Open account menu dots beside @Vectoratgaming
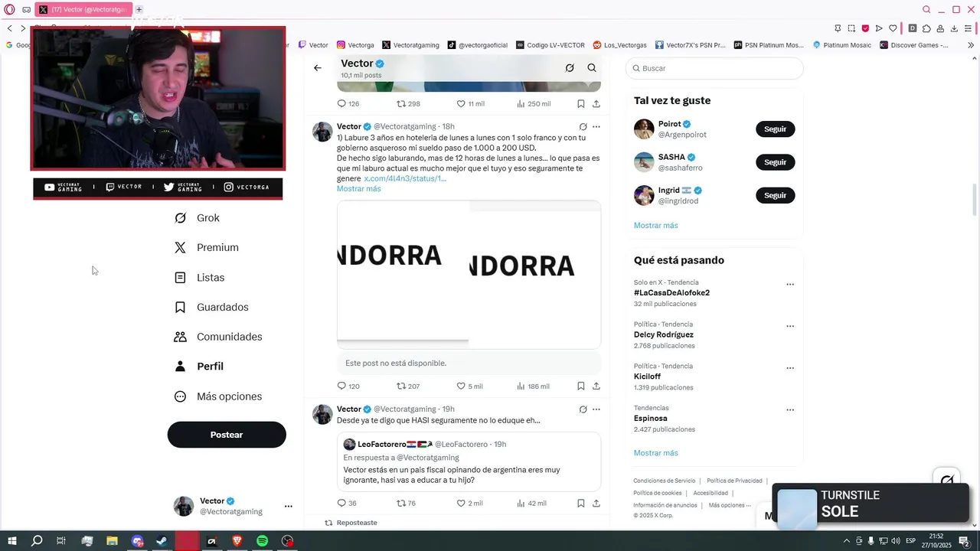 coord(289,507)
